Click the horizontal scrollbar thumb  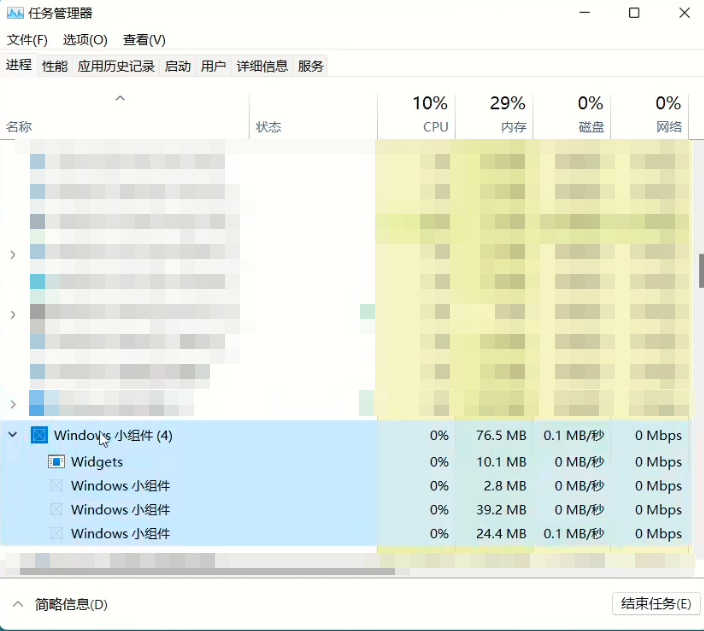coord(207,572)
